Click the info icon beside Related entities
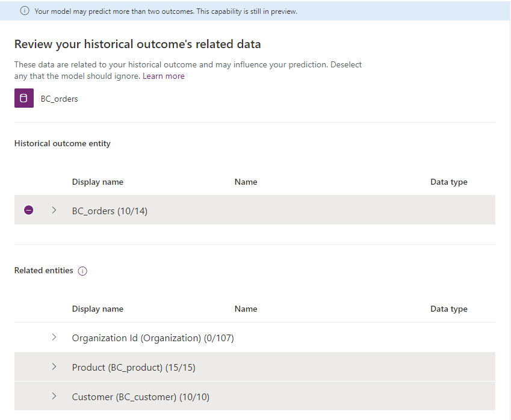The height and width of the screenshot is (420, 511). pos(82,271)
